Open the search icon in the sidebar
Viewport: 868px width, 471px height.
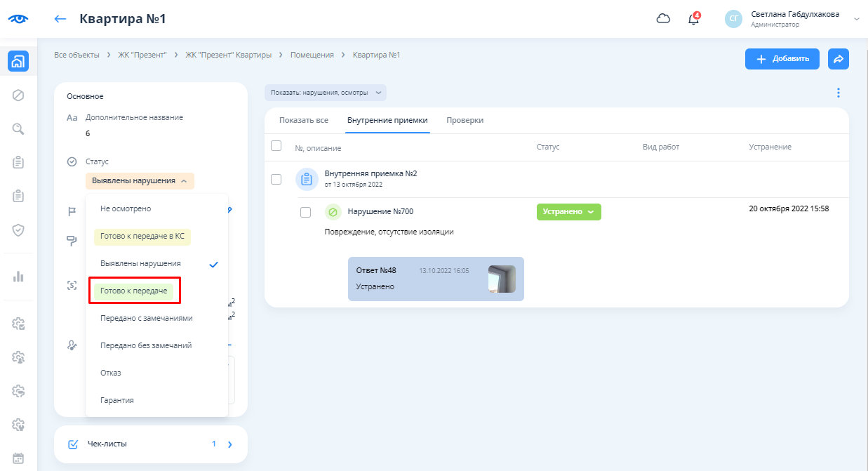coord(18,128)
